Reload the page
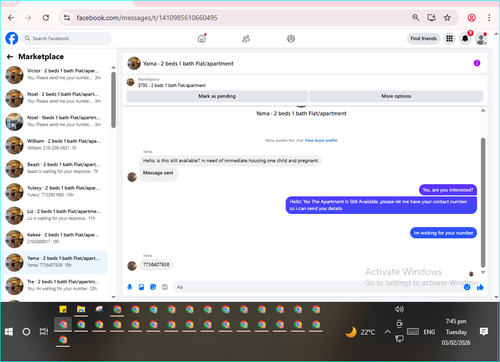The height and width of the screenshot is (362, 500). click(x=46, y=18)
